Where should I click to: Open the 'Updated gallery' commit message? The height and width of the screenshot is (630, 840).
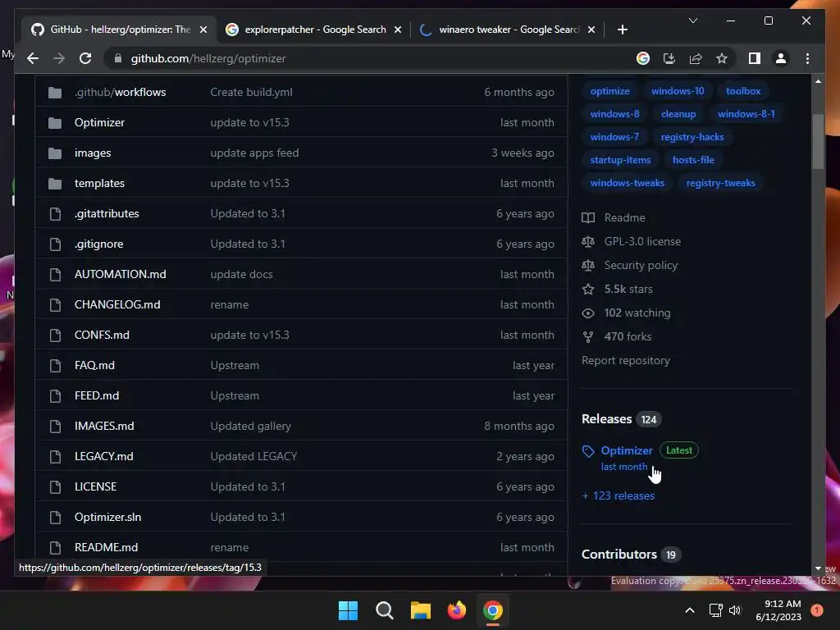pos(251,426)
